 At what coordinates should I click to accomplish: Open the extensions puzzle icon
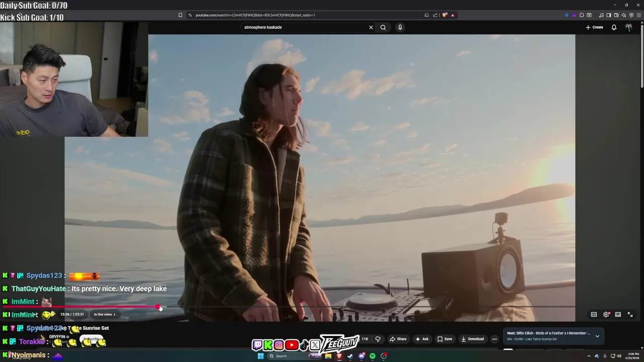click(582, 15)
